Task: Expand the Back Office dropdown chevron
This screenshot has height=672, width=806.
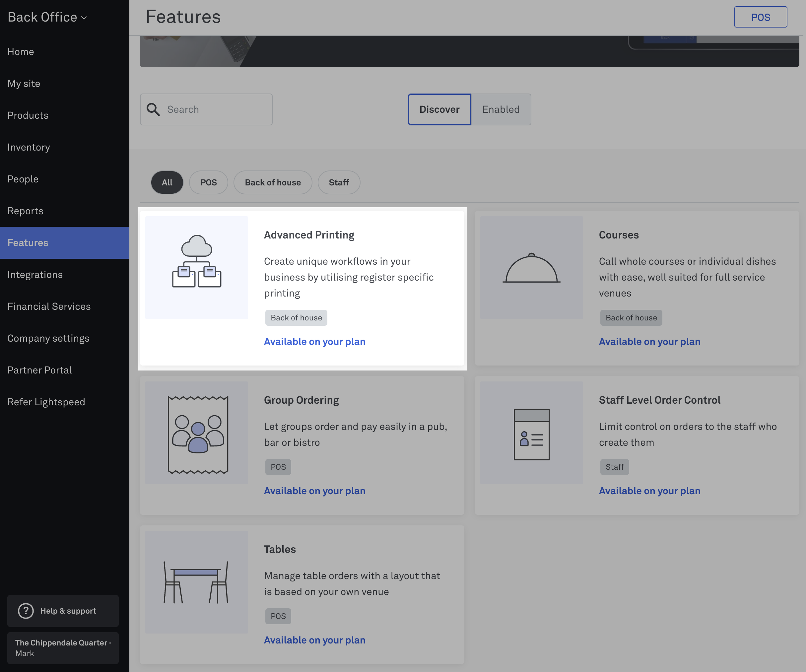Action: click(84, 18)
